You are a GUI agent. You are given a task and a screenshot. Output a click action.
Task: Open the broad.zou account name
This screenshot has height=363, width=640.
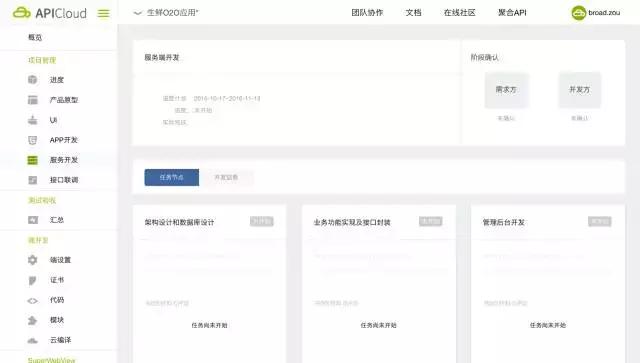[604, 13]
